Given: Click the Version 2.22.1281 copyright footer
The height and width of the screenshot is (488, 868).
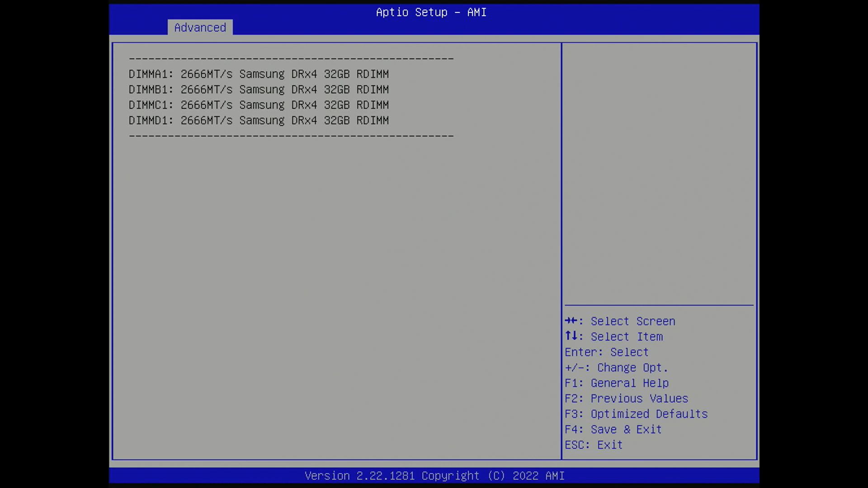Looking at the screenshot, I should tap(434, 476).
